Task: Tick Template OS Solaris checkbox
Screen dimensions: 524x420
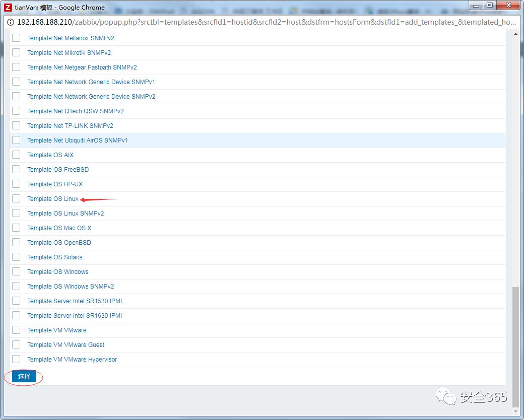Action: pyautogui.click(x=16, y=257)
